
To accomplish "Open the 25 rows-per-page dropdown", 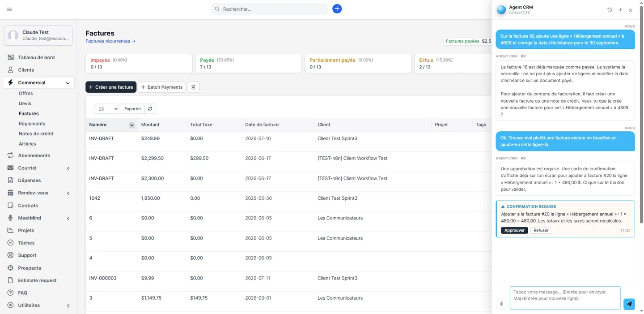I will click(x=106, y=109).
